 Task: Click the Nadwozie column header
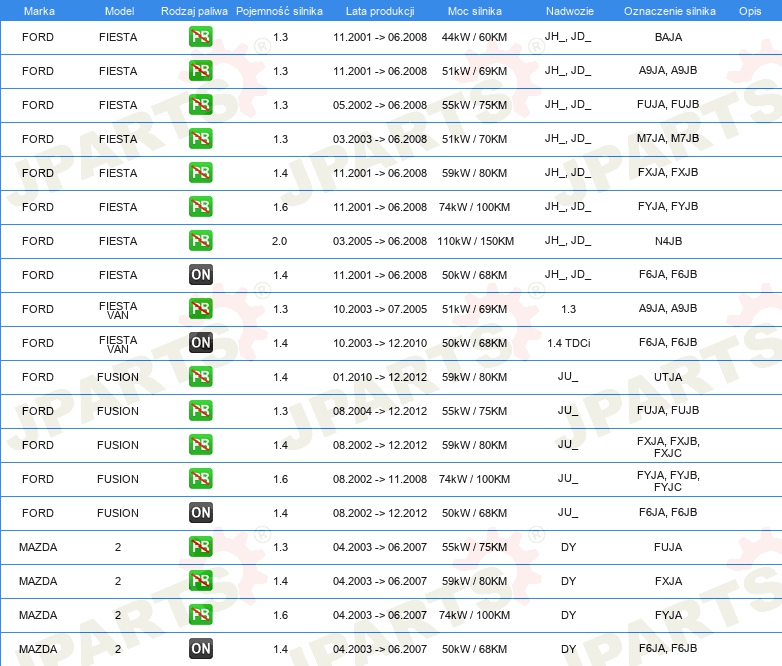pos(570,11)
